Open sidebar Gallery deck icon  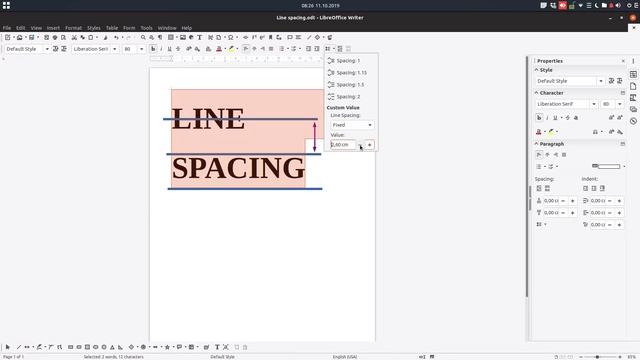(633, 109)
